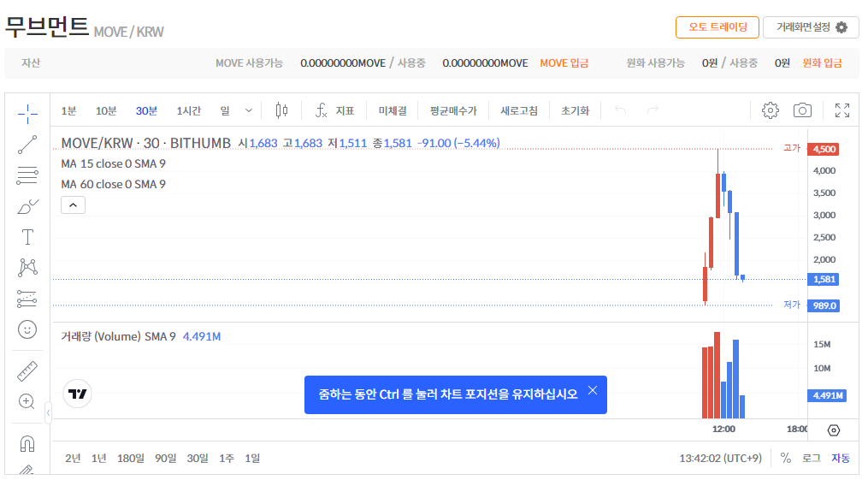Toggle percent scale mode
The height and width of the screenshot is (480, 868).
786,458
